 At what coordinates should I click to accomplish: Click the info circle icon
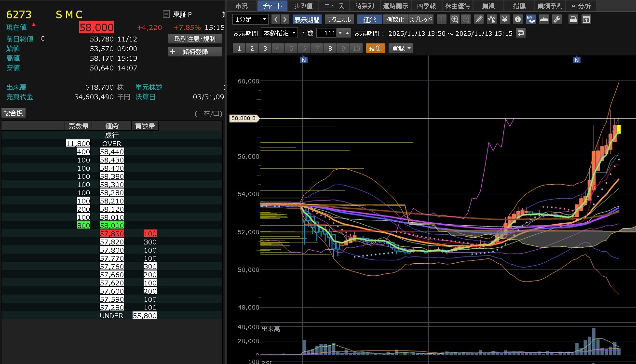click(x=518, y=19)
